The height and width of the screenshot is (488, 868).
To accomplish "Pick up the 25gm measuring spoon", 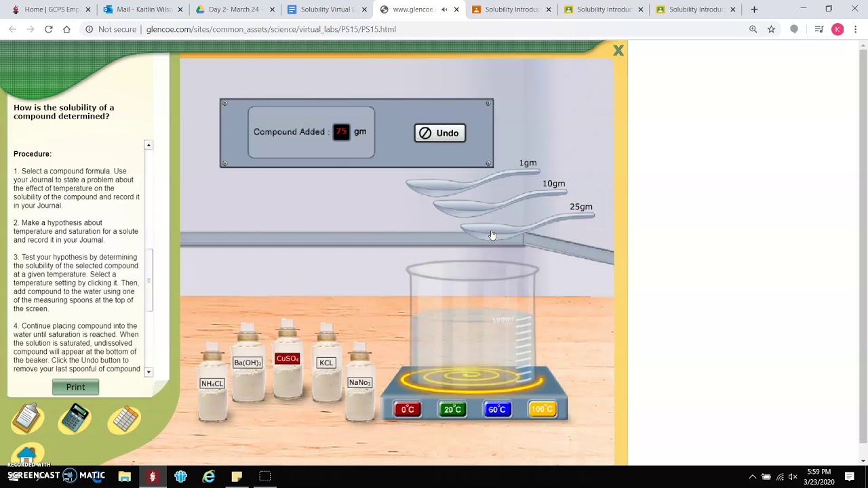I will pos(527,226).
